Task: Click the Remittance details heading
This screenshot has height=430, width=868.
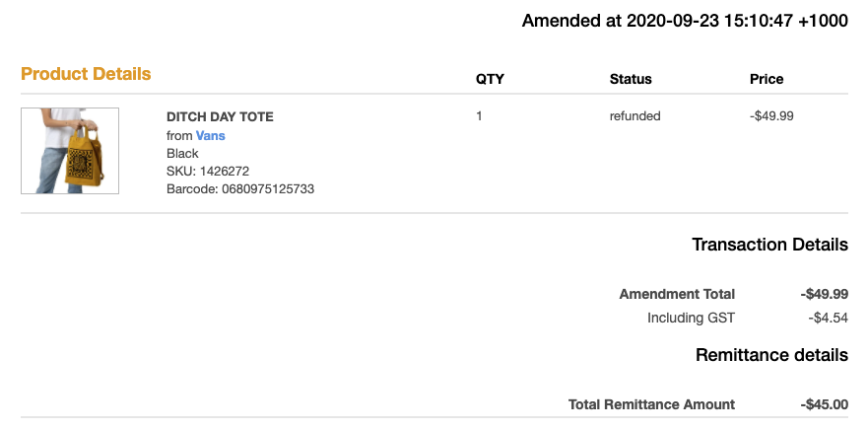Action: point(771,355)
